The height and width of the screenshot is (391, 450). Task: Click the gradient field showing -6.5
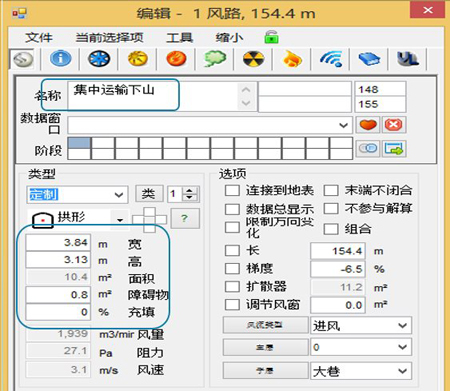point(338,269)
